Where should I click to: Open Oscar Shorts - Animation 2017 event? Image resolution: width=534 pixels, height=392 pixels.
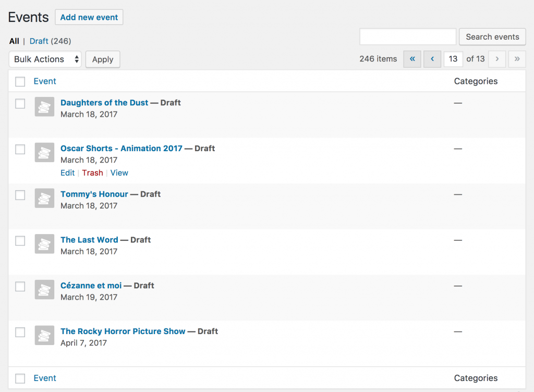click(x=121, y=149)
